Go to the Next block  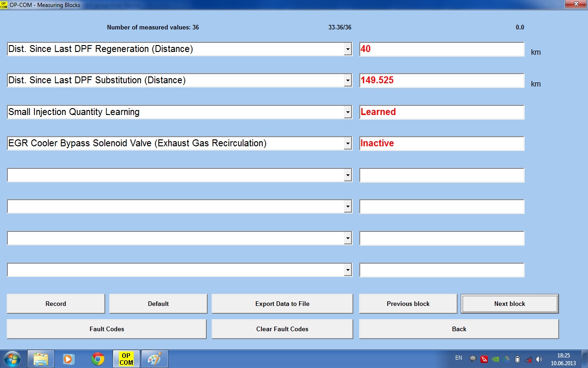coord(509,304)
